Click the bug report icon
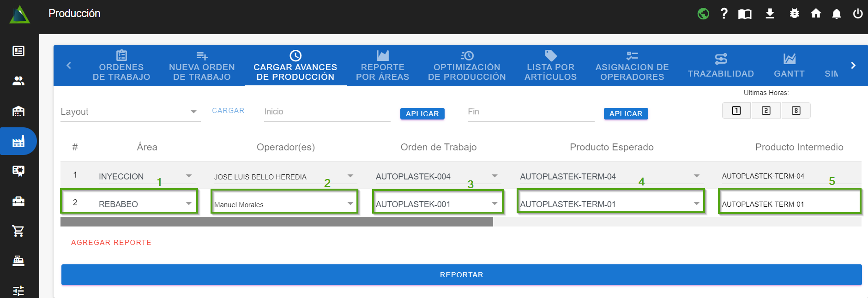This screenshot has height=298, width=868. click(794, 14)
